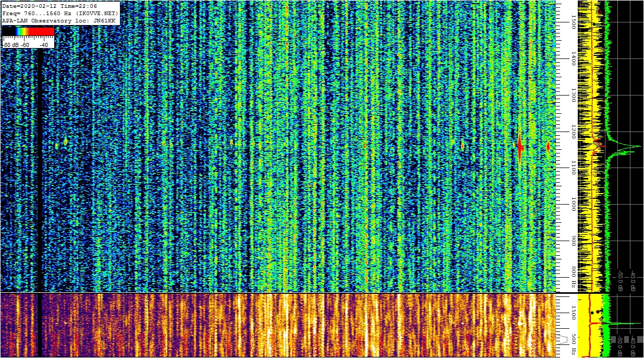
Task: Click the 900 frequency axis label
Action: pyautogui.click(x=573, y=241)
